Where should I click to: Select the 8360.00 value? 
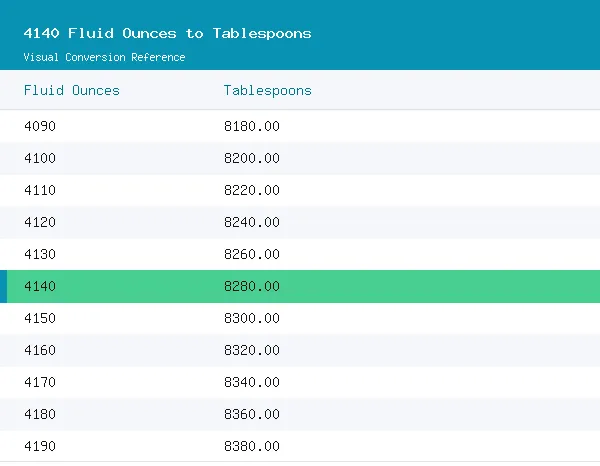point(252,414)
